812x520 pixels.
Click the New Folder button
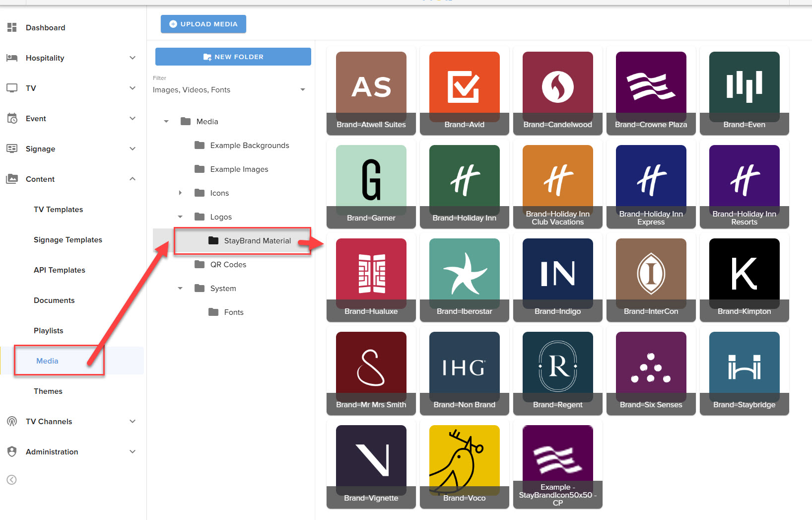click(233, 57)
